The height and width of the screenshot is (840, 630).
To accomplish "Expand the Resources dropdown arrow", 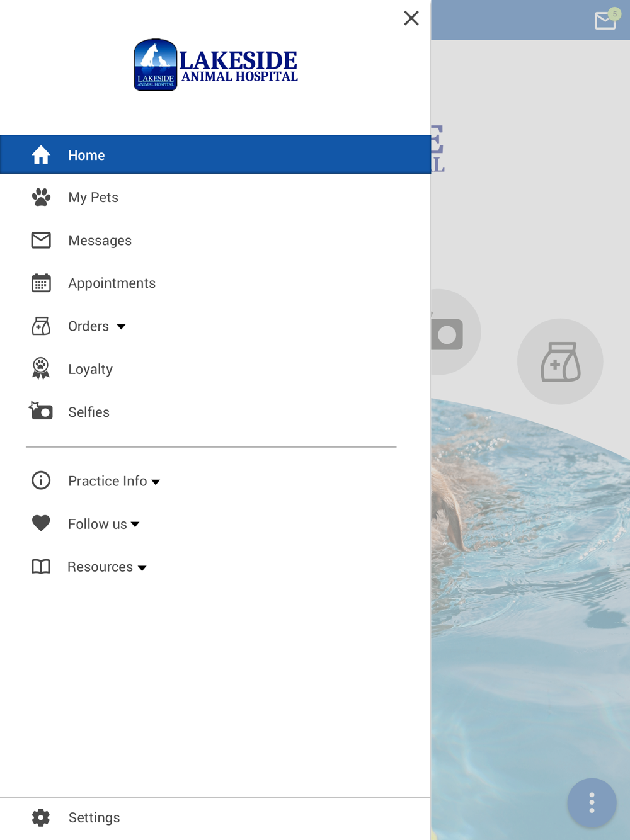I will point(142,568).
